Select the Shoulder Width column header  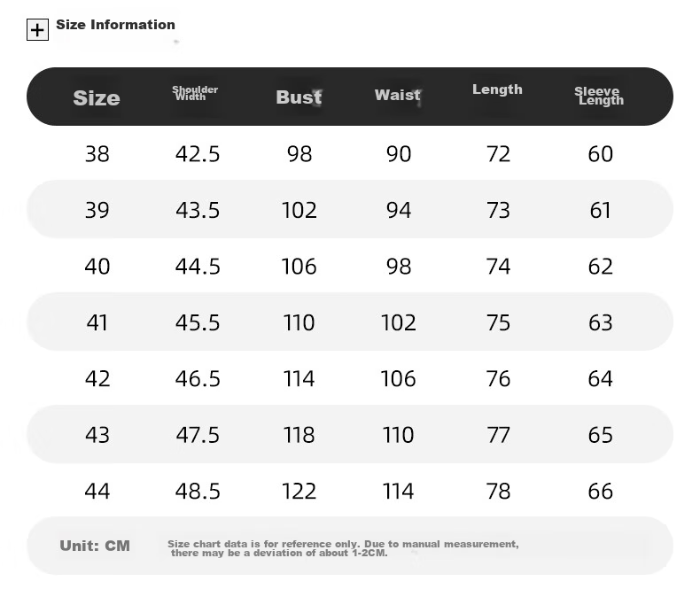tap(195, 93)
